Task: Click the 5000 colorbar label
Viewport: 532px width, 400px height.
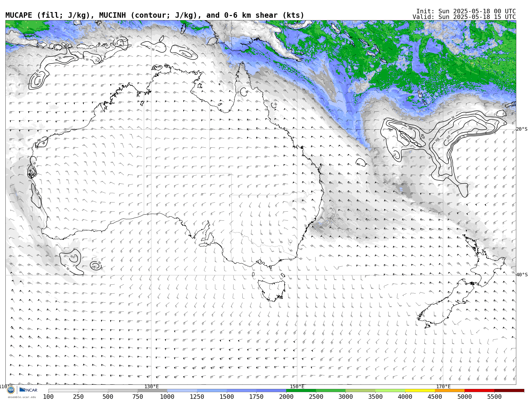Action: coord(465,397)
